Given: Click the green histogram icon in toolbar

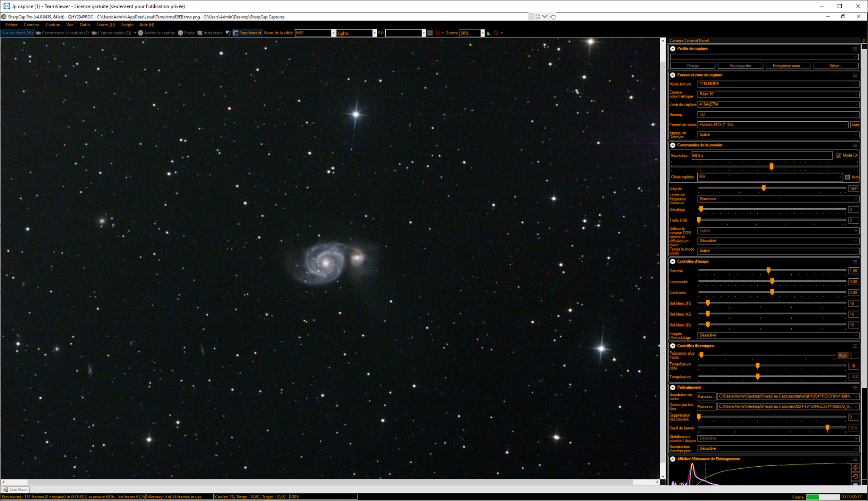Looking at the screenshot, I should click(489, 33).
